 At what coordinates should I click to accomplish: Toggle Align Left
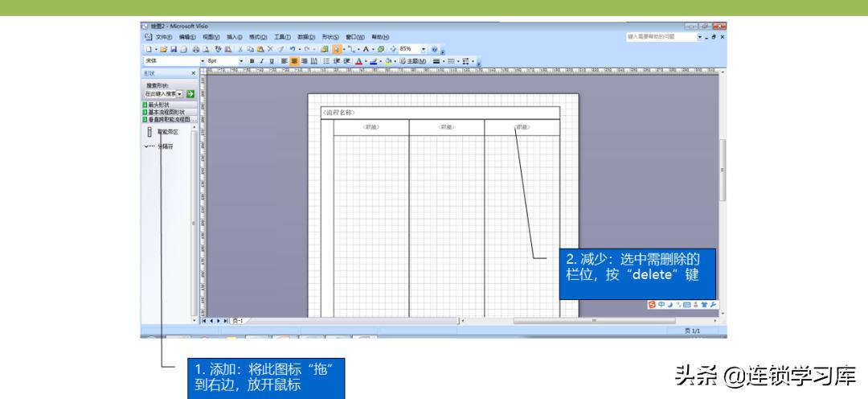284,61
